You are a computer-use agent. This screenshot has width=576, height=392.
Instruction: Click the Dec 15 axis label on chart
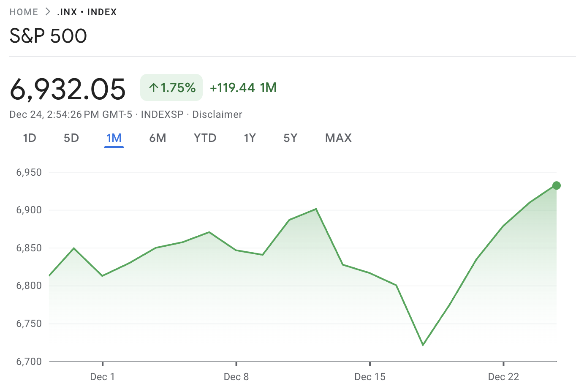tap(370, 377)
